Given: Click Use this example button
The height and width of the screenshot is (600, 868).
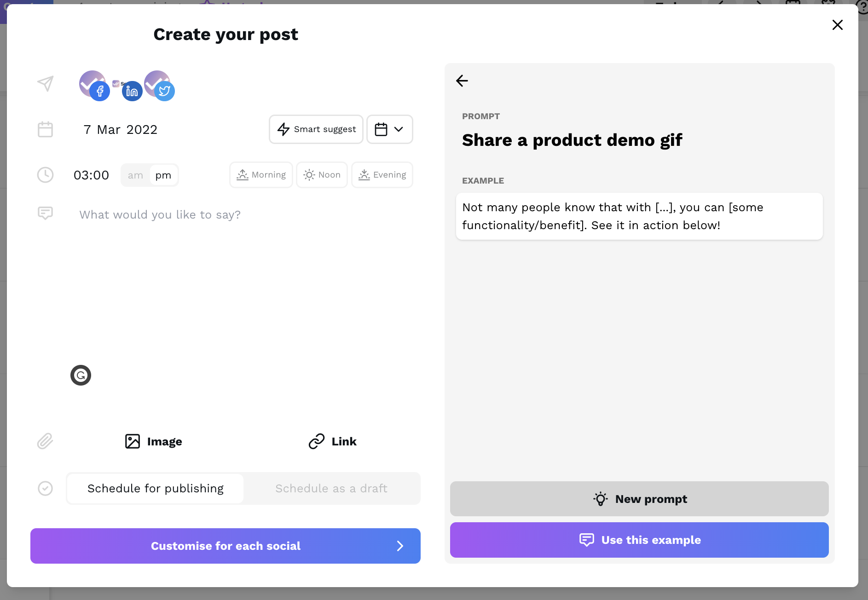Looking at the screenshot, I should pos(639,540).
